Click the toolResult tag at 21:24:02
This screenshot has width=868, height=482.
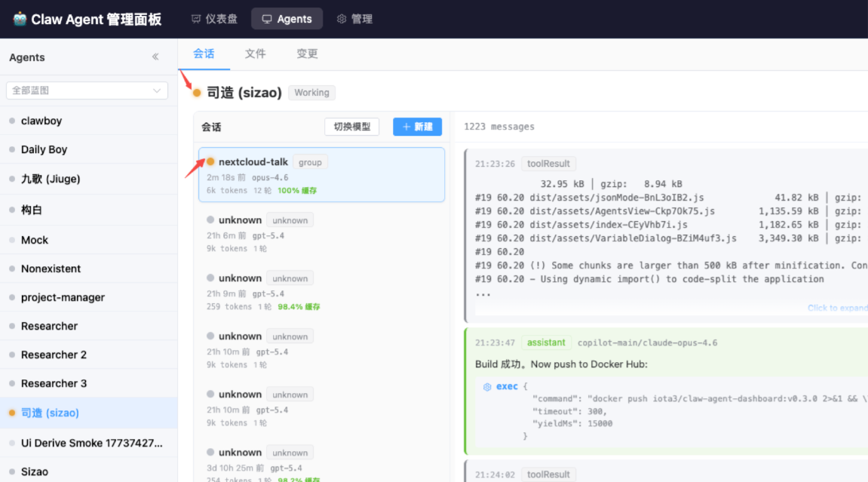pos(548,474)
